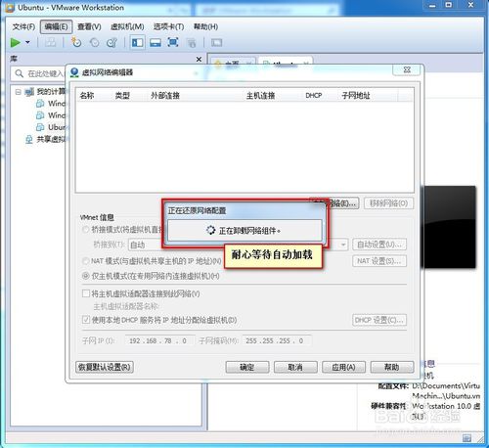Open the 查看(V) menu
Image resolution: width=489 pixels, height=448 pixels.
pos(89,26)
